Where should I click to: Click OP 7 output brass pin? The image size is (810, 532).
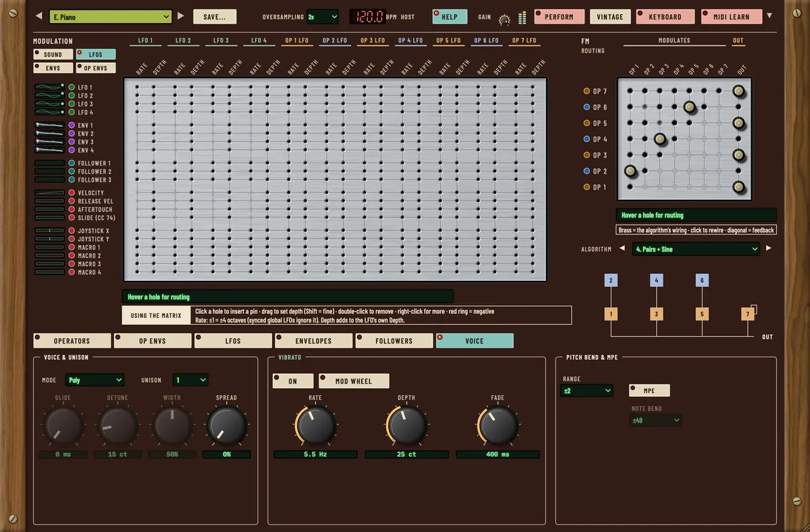pos(738,91)
